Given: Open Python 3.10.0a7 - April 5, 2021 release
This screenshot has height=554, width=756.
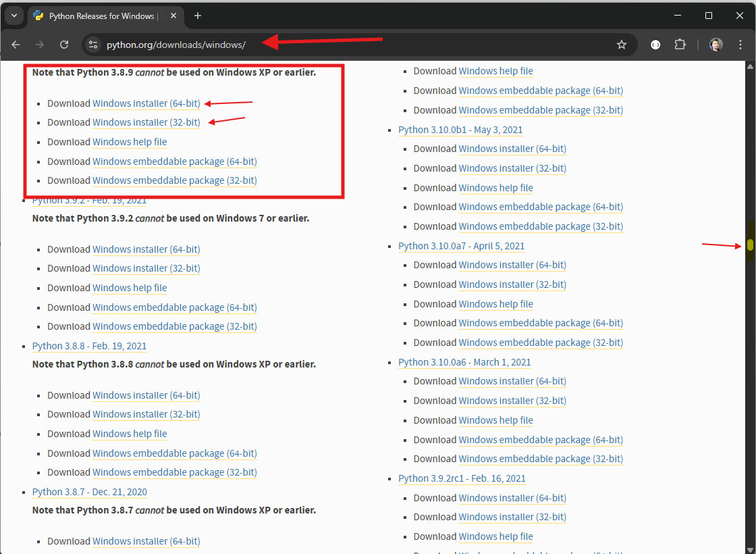Looking at the screenshot, I should coord(461,246).
